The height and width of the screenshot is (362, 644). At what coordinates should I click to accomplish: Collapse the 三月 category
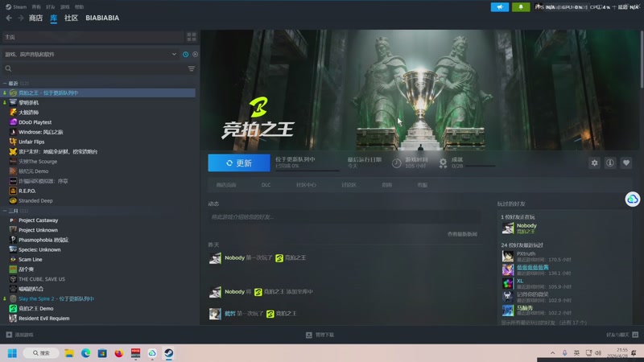coord(5,211)
